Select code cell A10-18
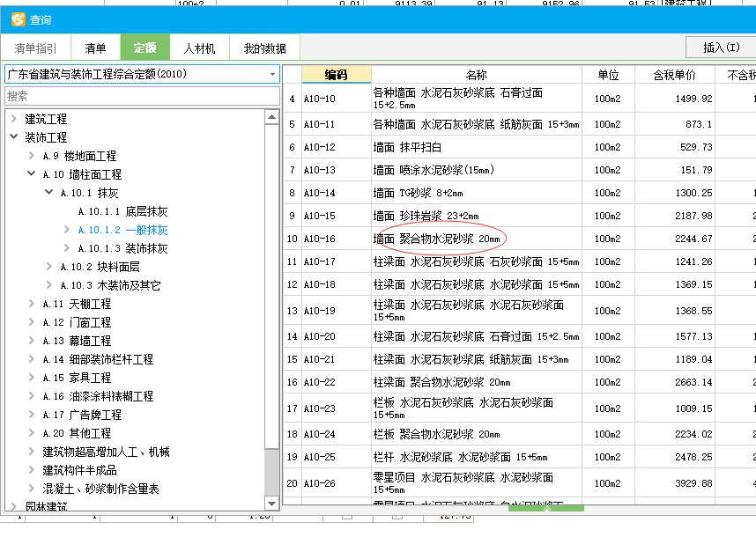756x537 pixels. 337,284
